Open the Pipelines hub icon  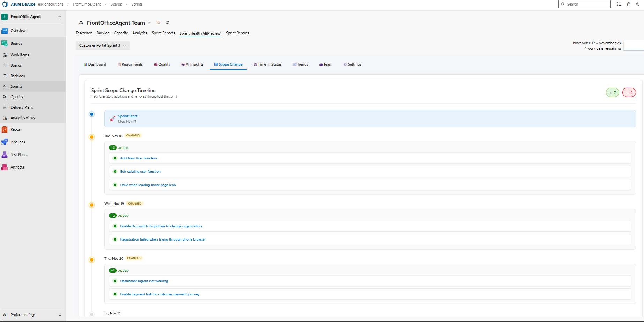pos(5,142)
